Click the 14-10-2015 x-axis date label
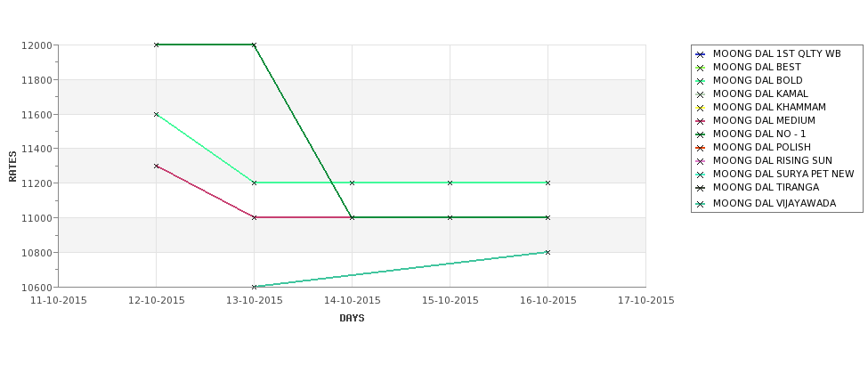Screen dimensions: 868x382 (x=352, y=301)
